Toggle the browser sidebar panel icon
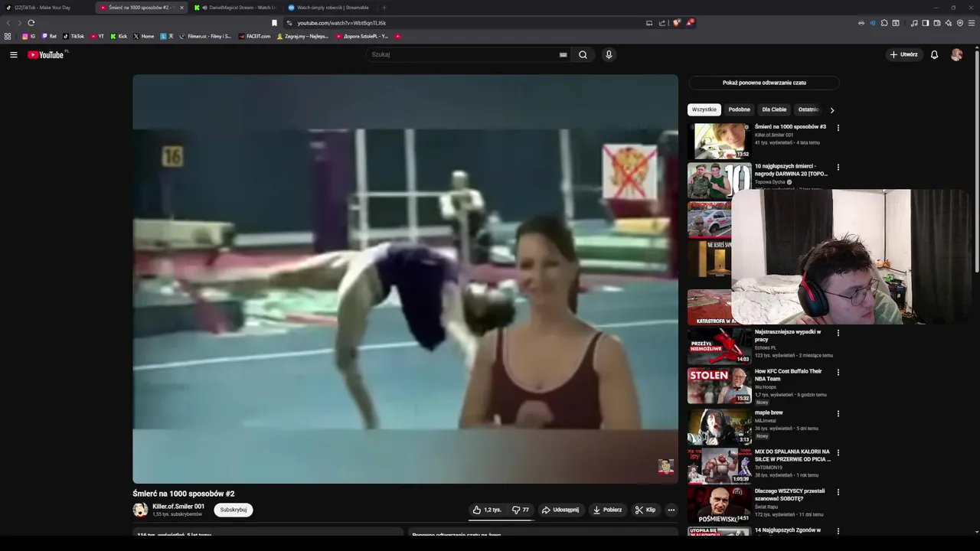Viewport: 980px width, 551px height. [925, 23]
